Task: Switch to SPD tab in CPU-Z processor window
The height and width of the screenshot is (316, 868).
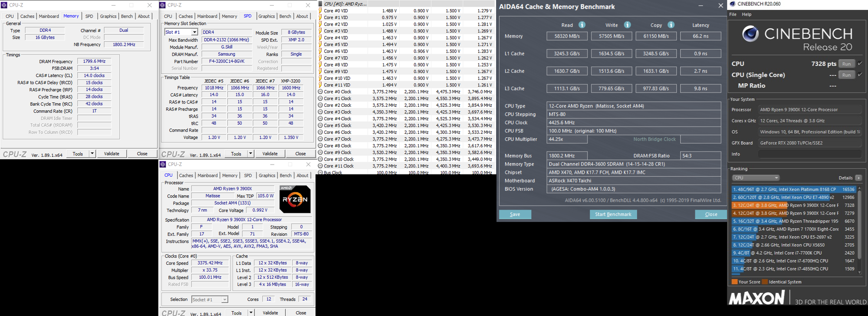Action: coord(248,176)
